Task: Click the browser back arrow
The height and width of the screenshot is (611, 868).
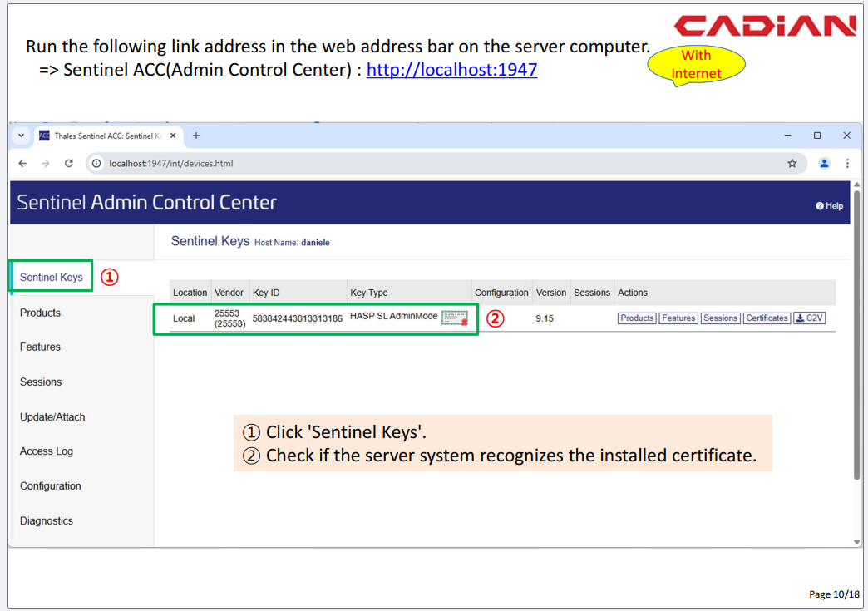Action: (x=22, y=164)
